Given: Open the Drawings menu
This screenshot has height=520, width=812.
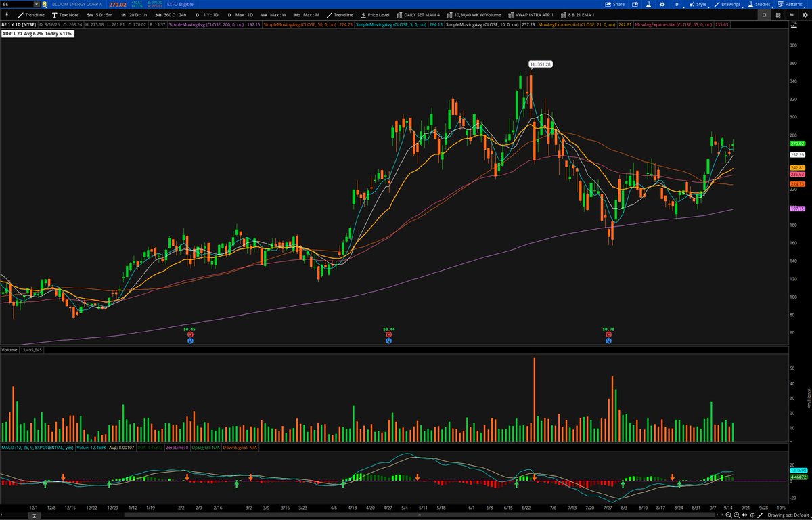Looking at the screenshot, I should click(727, 4).
